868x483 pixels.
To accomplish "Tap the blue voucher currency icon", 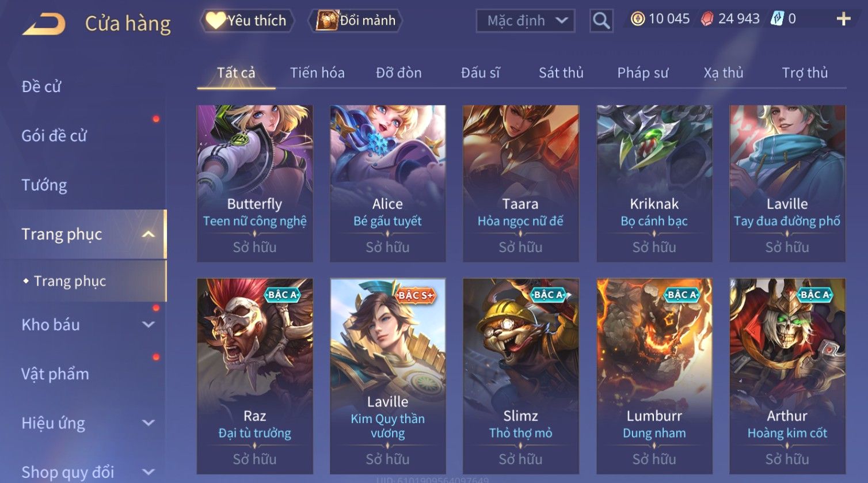I will (x=777, y=19).
